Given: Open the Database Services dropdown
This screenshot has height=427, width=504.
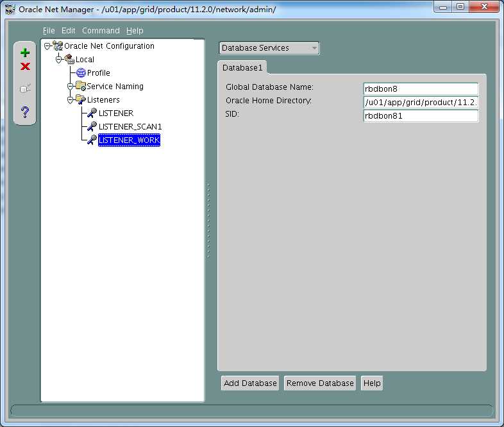Looking at the screenshot, I should point(269,48).
